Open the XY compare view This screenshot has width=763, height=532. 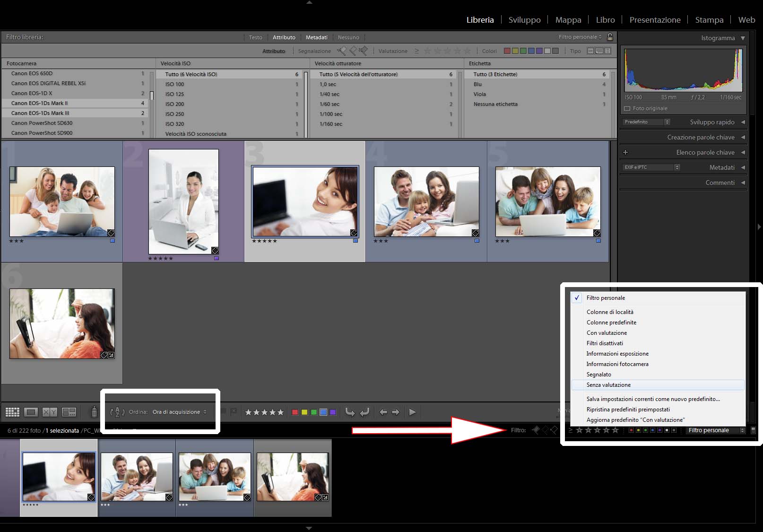tap(50, 412)
